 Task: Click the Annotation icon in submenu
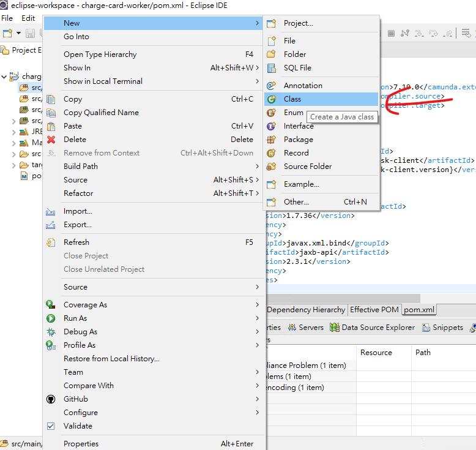(x=271, y=86)
